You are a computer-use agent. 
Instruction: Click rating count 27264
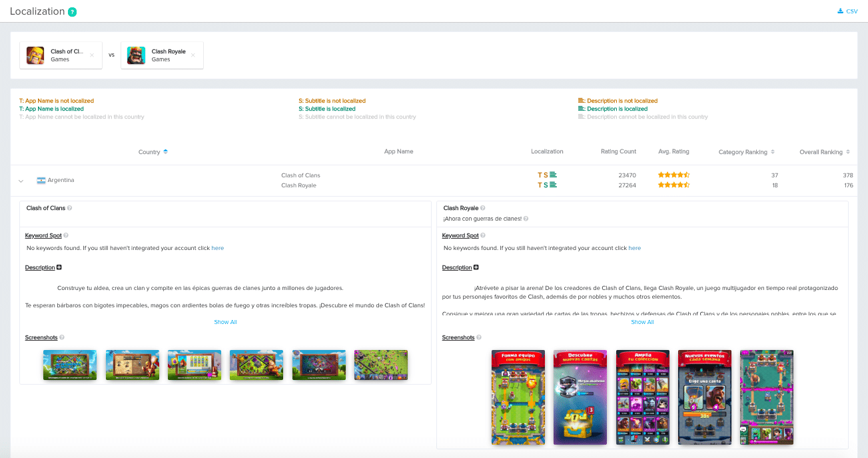627,185
